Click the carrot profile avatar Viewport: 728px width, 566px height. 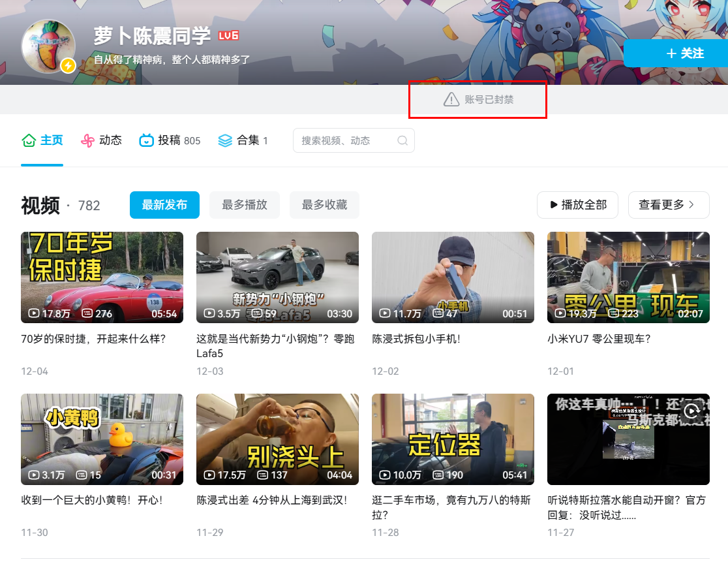coord(48,46)
